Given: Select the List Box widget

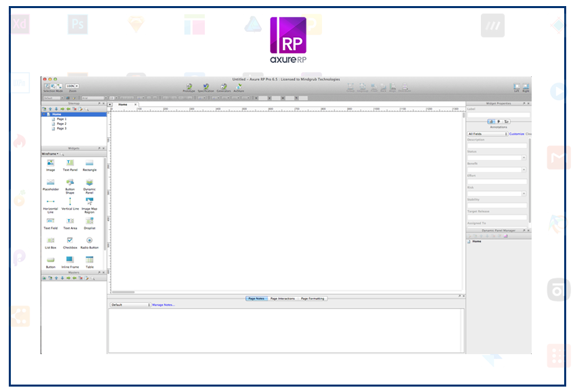Looking at the screenshot, I should 51,243.
